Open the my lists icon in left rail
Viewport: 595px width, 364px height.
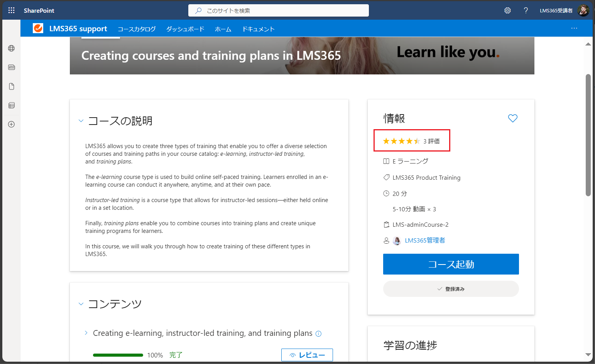pyautogui.click(x=12, y=105)
